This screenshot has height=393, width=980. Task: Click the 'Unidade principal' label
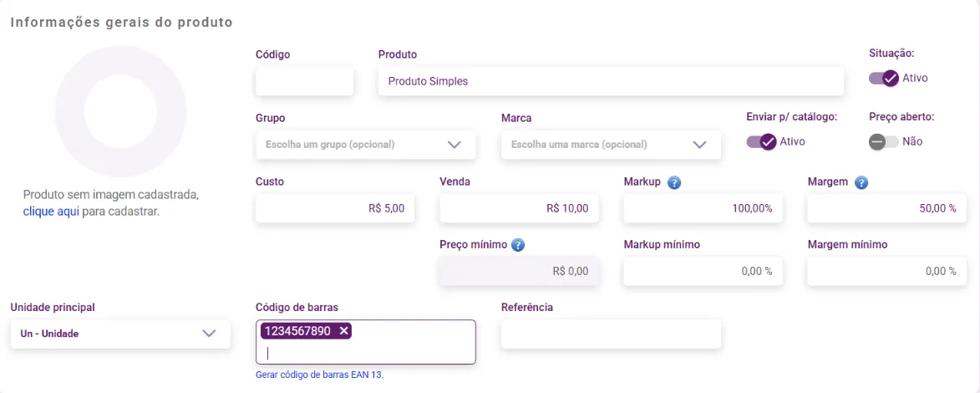(53, 307)
